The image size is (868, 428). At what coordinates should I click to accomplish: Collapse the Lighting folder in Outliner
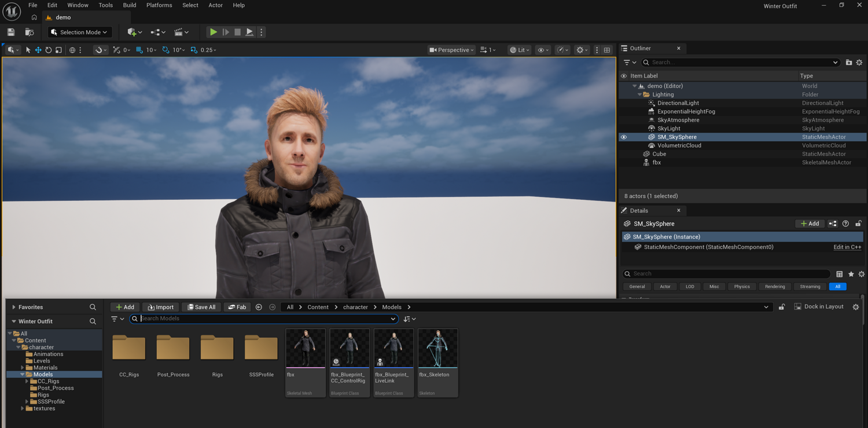(x=639, y=94)
